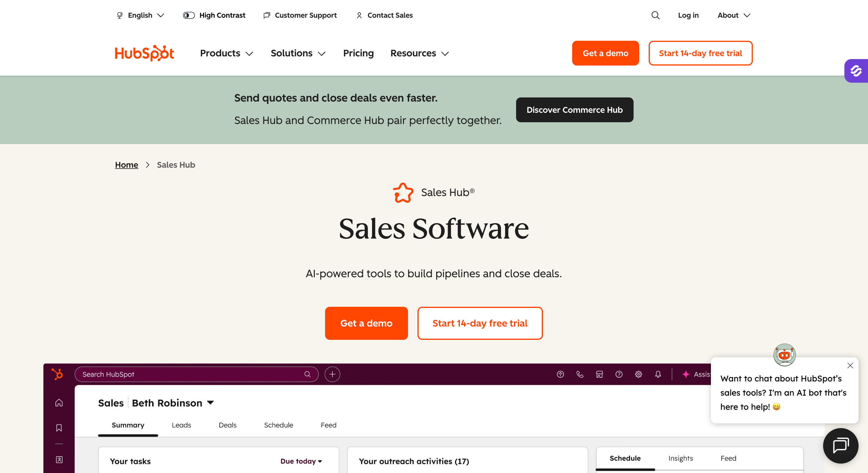Click the Sales Hub star icon

coord(403,193)
